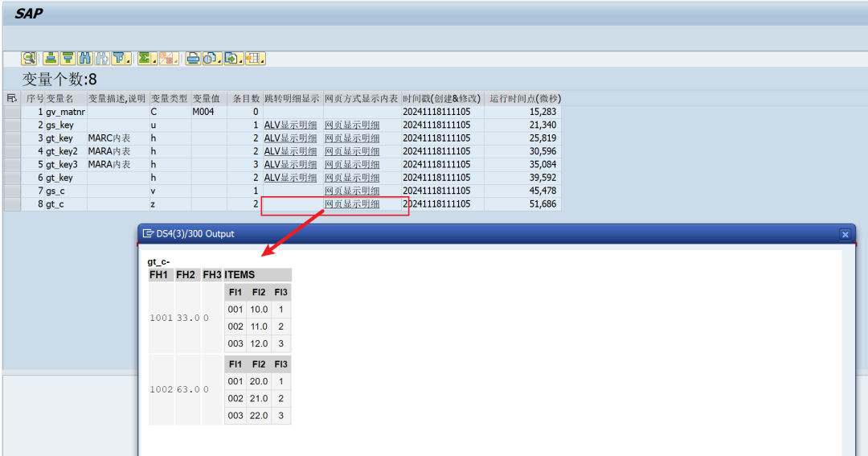
Task: Click the Find Next binoculars icon
Action: point(102,58)
